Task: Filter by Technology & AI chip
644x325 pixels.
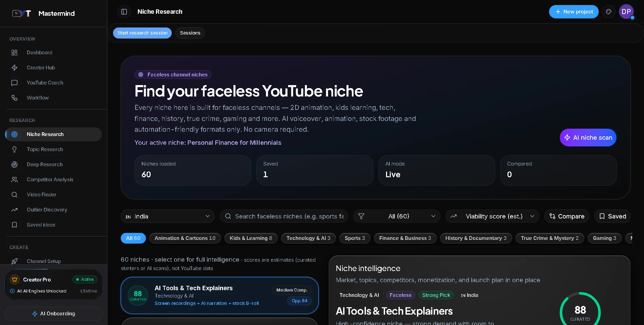Action: click(x=309, y=238)
